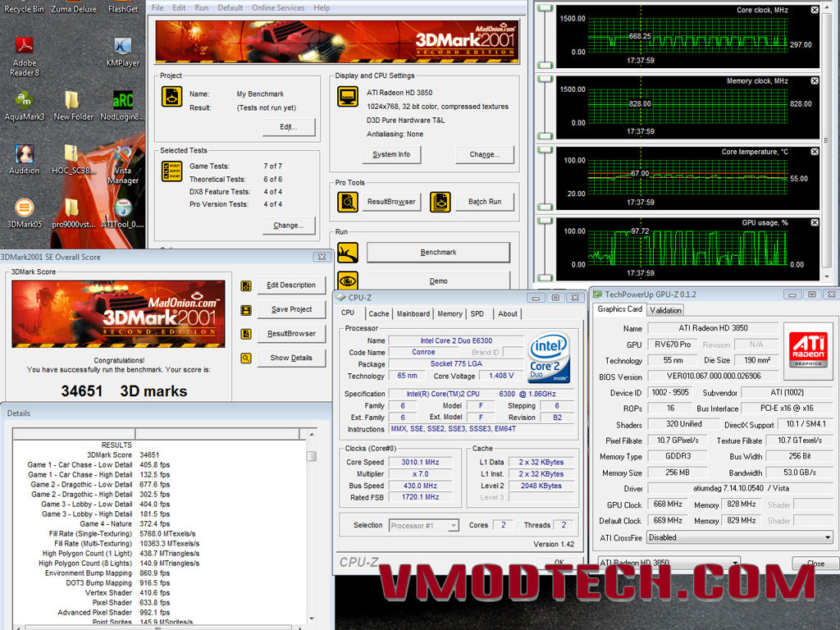Viewport: 840px width, 630px height.
Task: Click the Demo button
Action: pos(438,281)
